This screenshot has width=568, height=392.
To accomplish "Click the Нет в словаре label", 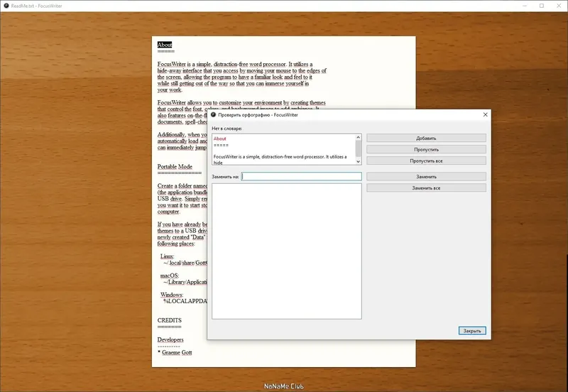I will pyautogui.click(x=226, y=129).
